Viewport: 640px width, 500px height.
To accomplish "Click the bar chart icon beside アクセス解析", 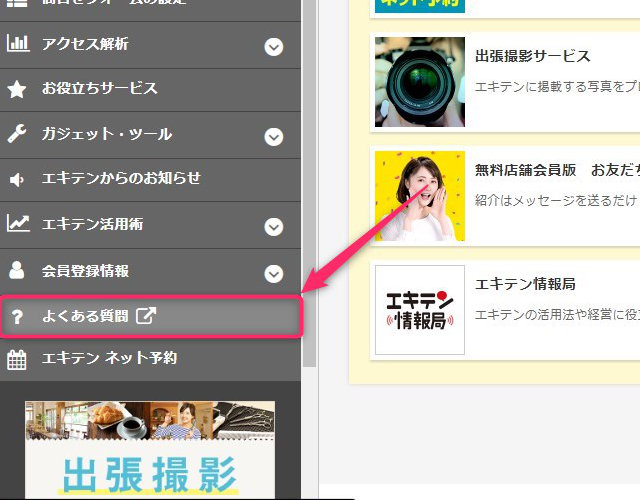I will point(18,43).
